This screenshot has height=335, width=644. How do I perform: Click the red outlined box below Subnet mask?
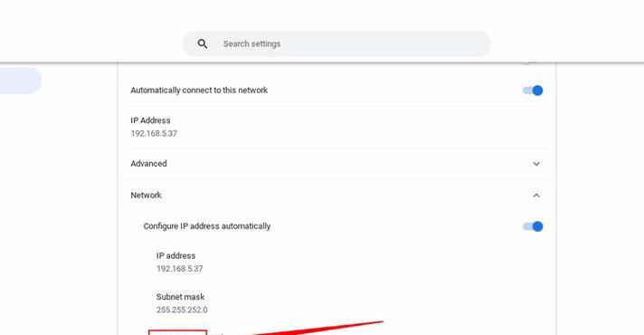coord(177,332)
